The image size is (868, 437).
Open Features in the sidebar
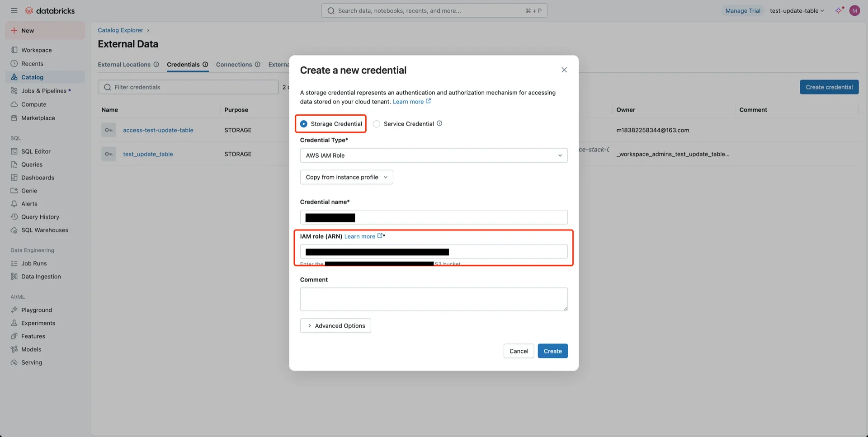[x=45, y=336]
